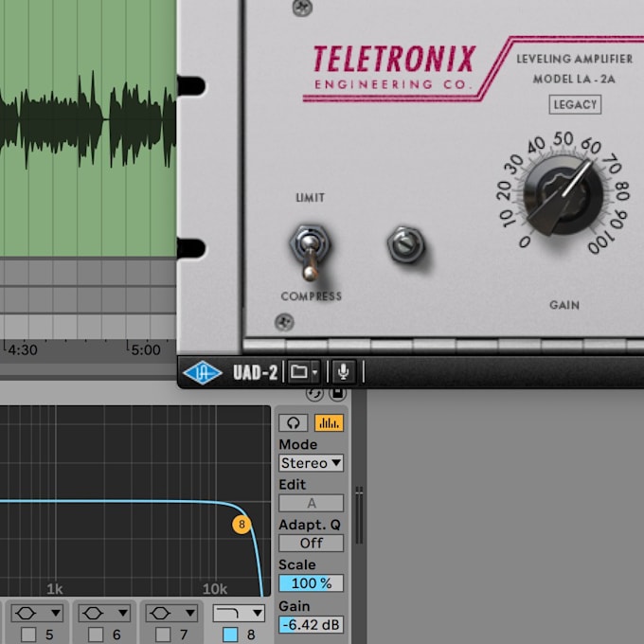Click the bell filter icon for band 7

(160, 613)
